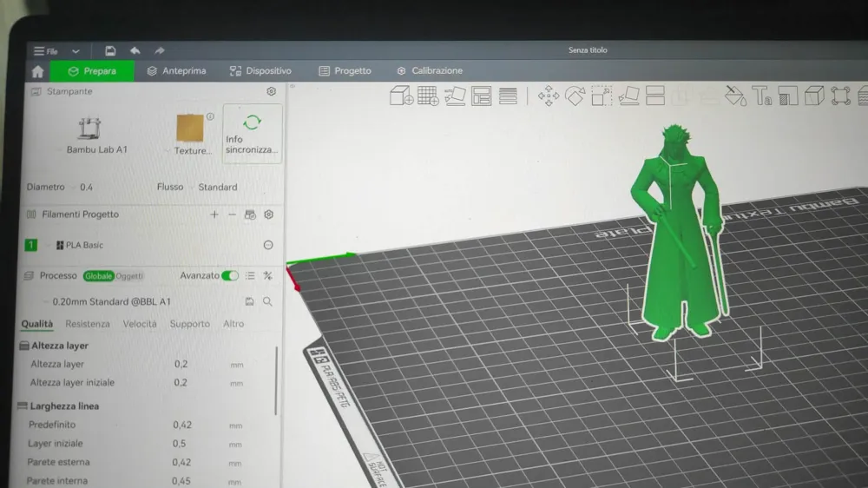Image resolution: width=868 pixels, height=488 pixels.
Task: Open the Velocità settings tab
Action: tap(140, 324)
